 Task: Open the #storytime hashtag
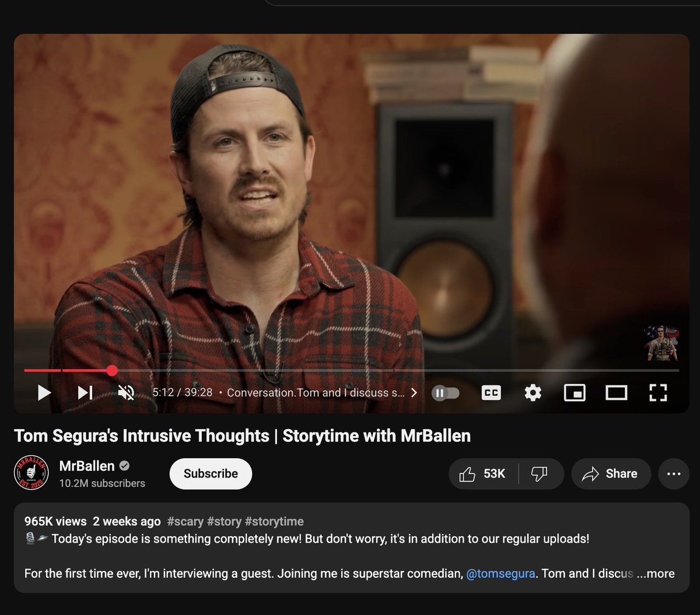click(x=274, y=521)
